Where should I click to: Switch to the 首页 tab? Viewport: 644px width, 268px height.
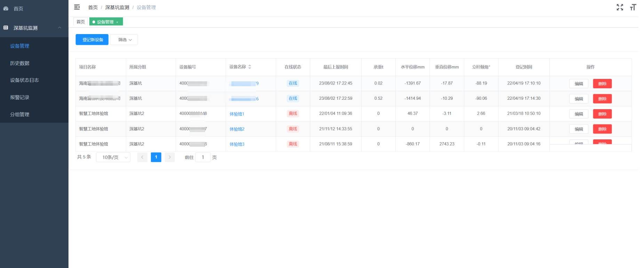[81, 22]
